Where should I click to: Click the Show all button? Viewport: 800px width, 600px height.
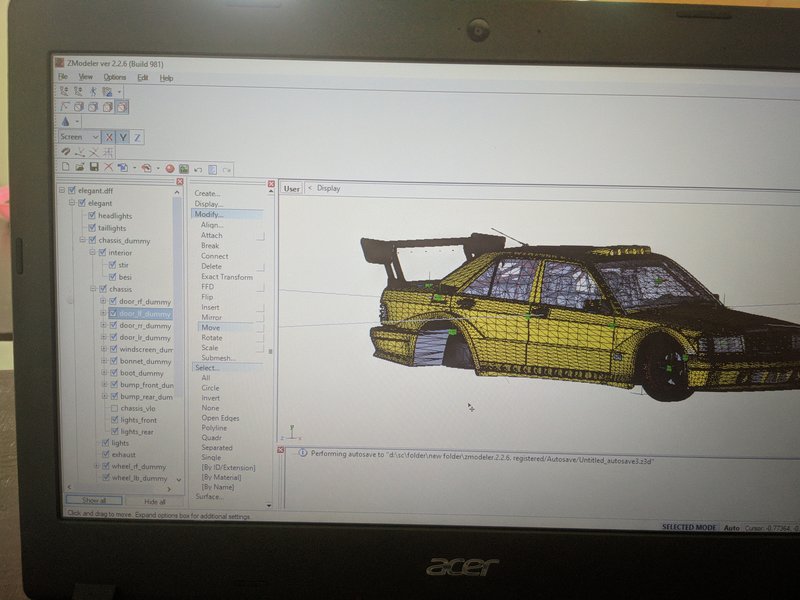[94, 500]
